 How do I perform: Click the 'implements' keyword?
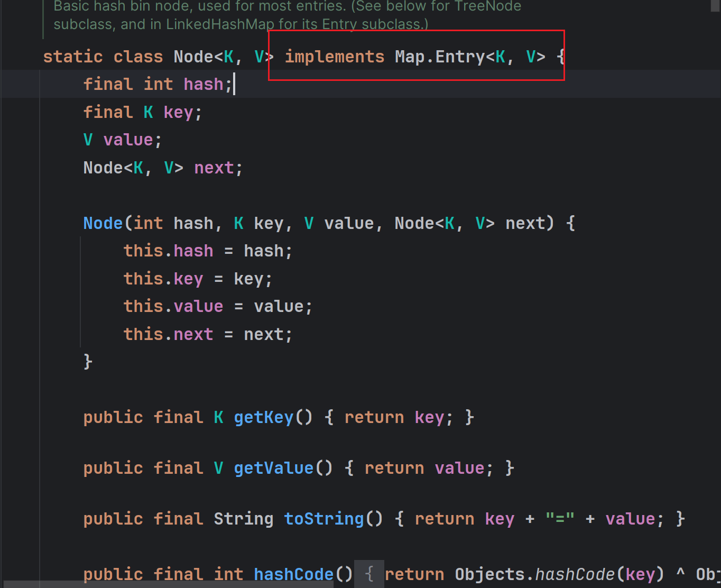tap(335, 57)
